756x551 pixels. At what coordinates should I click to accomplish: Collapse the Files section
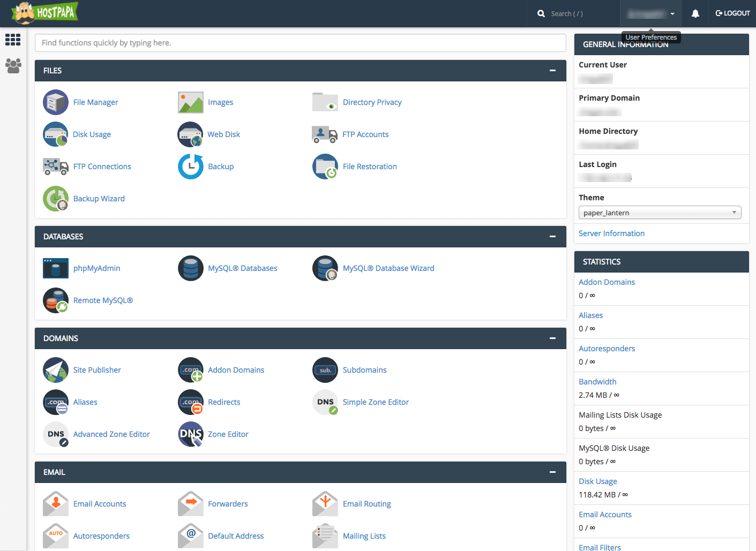[x=552, y=71]
